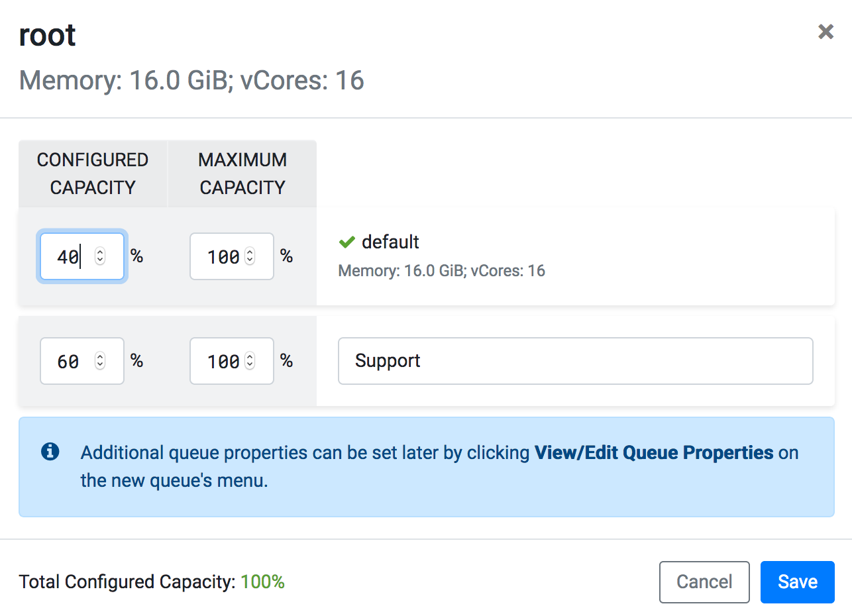
Task: Click the root queue title
Action: click(48, 35)
